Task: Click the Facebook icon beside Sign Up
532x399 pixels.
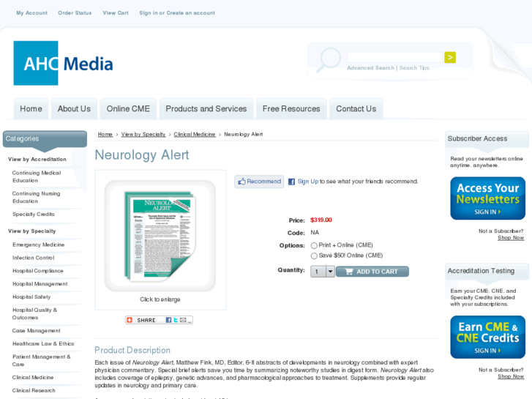Action: click(x=291, y=182)
